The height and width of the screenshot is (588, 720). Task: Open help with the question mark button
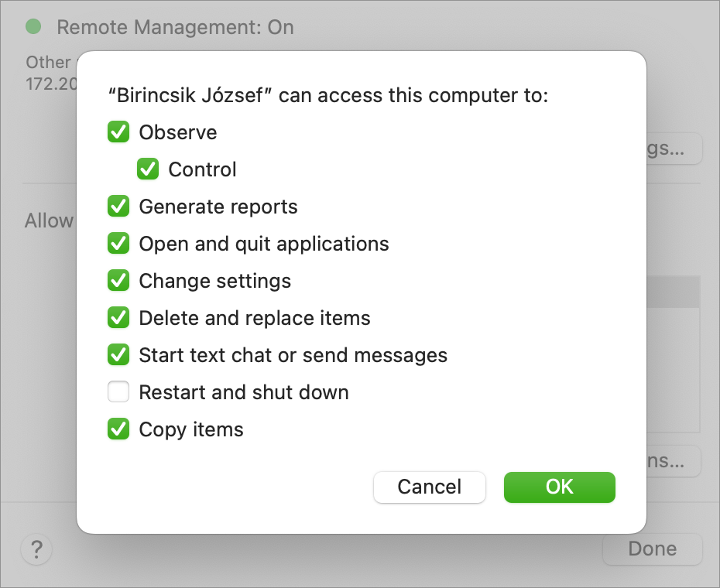tap(36, 549)
